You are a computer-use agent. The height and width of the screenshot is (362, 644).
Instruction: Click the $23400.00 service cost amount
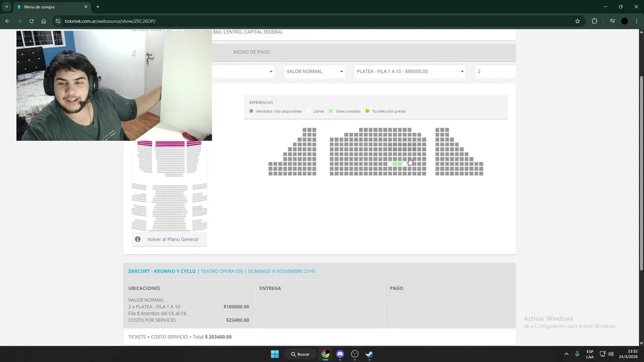pyautogui.click(x=237, y=320)
